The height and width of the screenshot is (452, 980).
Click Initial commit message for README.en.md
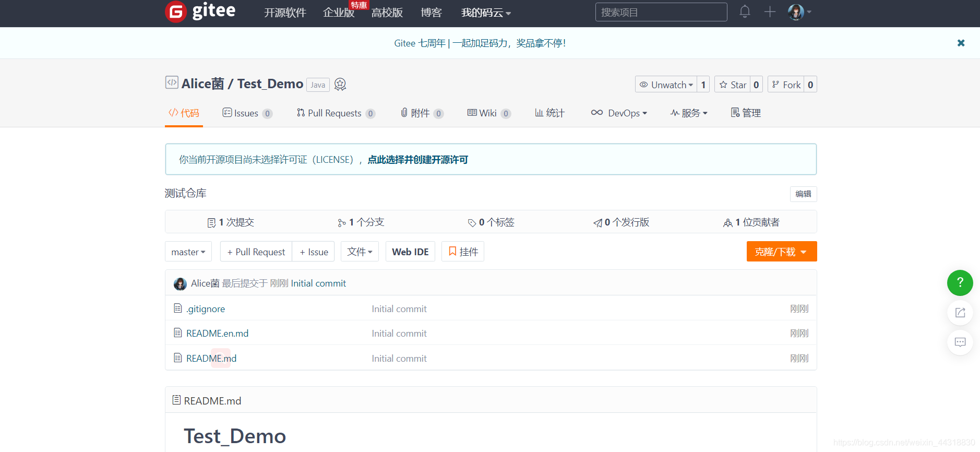[x=399, y=334]
